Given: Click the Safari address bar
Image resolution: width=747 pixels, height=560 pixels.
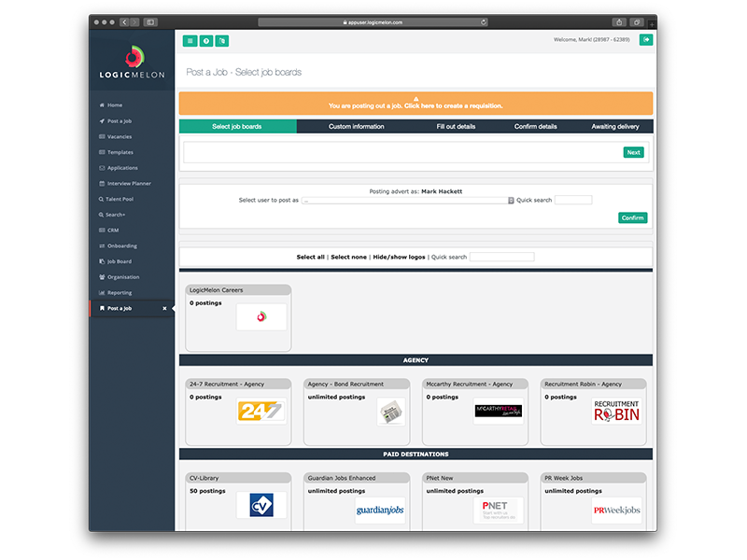Looking at the screenshot, I should pyautogui.click(x=373, y=21).
